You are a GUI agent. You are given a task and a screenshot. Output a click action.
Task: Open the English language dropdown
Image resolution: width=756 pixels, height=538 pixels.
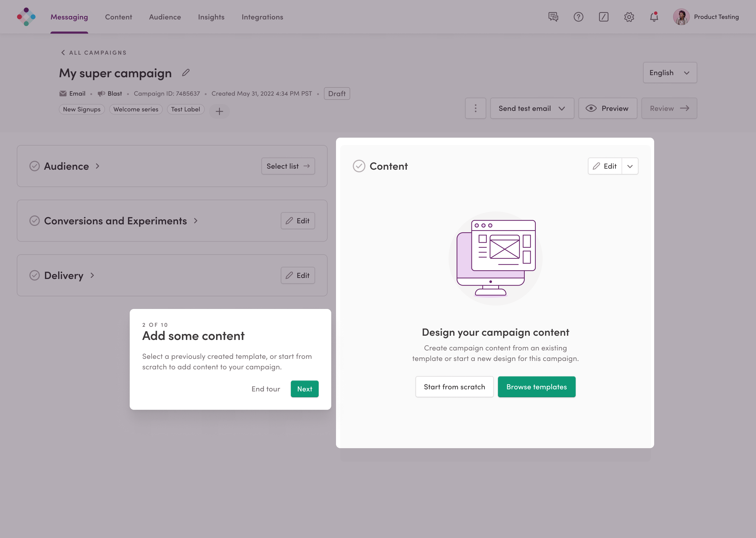(x=670, y=73)
